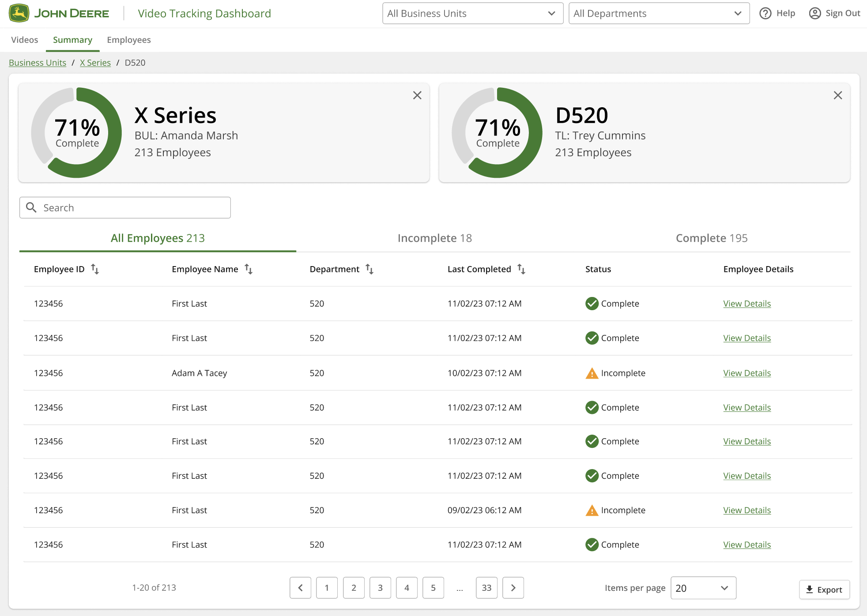Click the D520 breadcrumb text
Viewport: 867px width, 616px height.
(135, 63)
